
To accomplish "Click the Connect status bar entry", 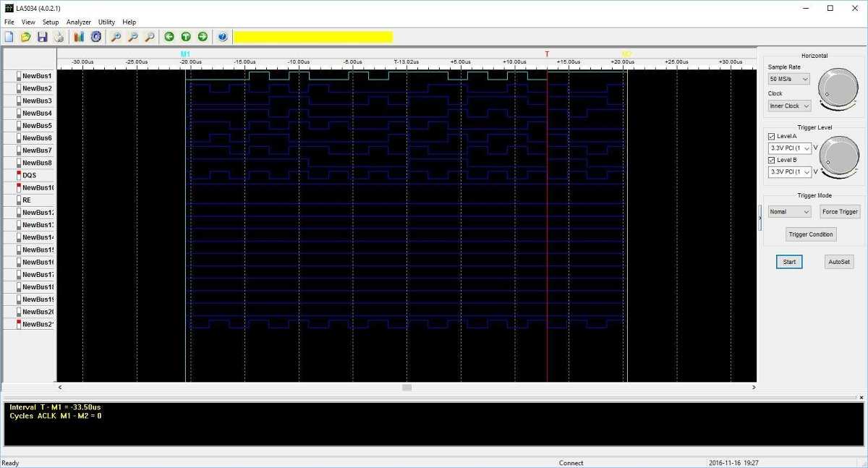I will [571, 463].
